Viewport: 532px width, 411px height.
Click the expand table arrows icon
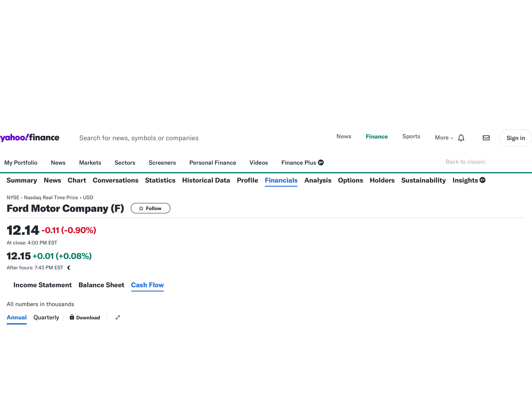tap(118, 317)
